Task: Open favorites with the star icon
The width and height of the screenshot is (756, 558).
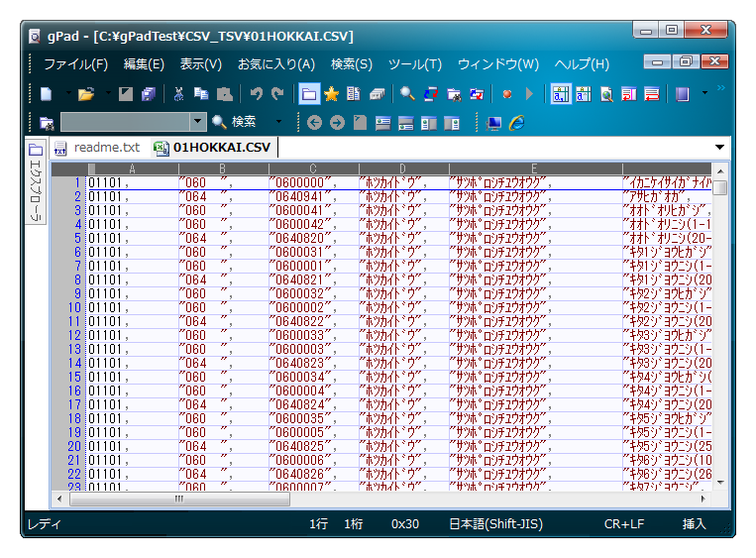Action: click(331, 94)
